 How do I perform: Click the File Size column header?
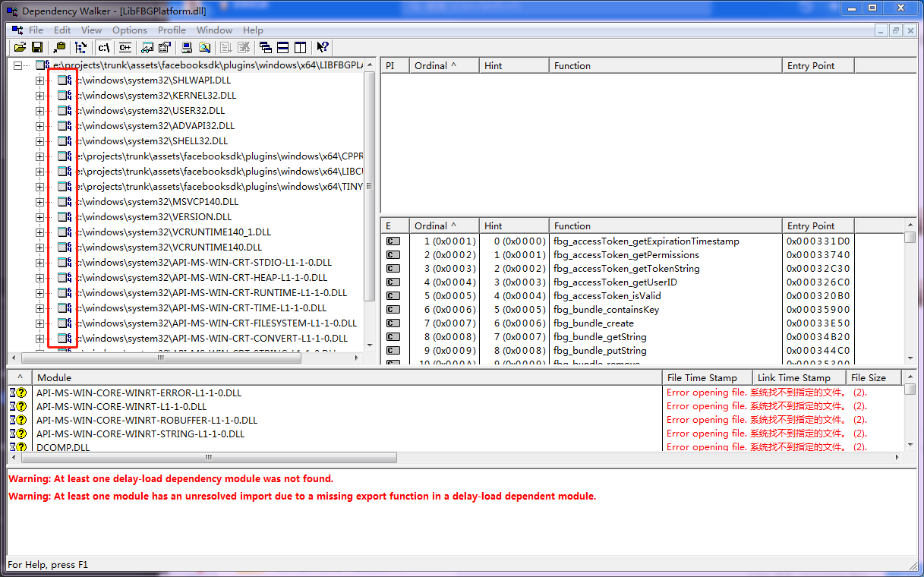click(873, 377)
